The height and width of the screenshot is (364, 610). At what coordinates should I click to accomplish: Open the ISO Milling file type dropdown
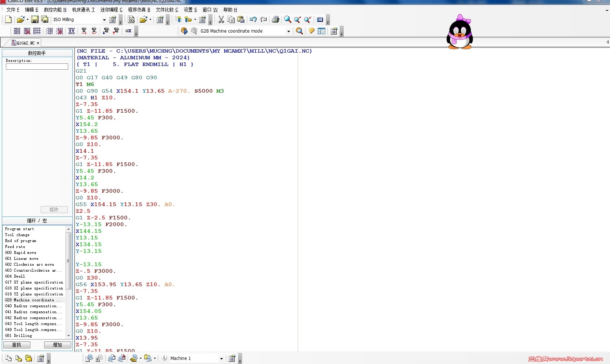104,19
